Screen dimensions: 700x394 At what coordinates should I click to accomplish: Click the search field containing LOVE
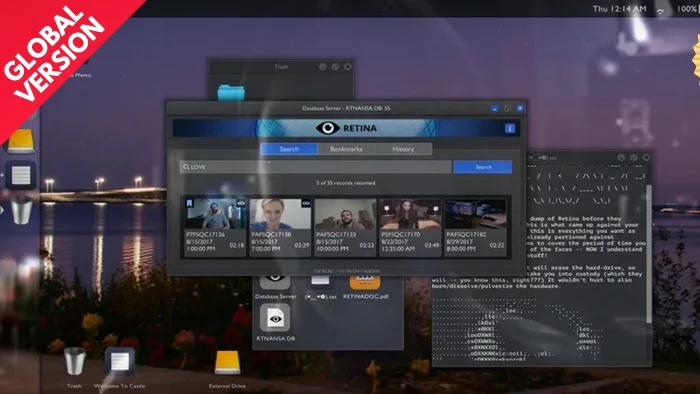pyautogui.click(x=316, y=167)
